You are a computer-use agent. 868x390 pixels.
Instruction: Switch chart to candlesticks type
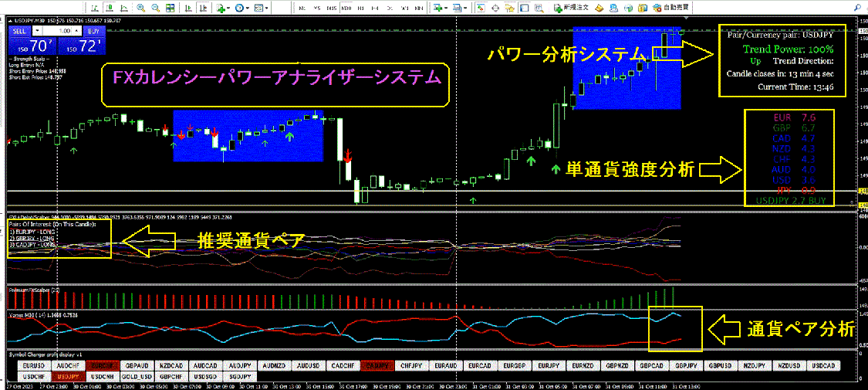coord(110,8)
